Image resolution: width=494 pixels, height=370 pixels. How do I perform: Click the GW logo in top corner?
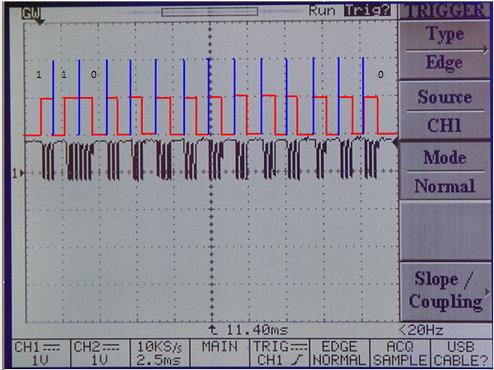point(32,13)
